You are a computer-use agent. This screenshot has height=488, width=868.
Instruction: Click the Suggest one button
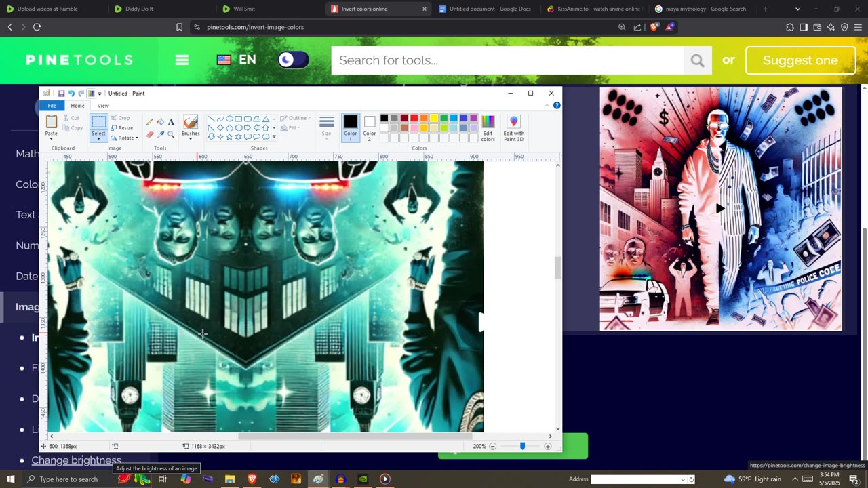pos(800,60)
